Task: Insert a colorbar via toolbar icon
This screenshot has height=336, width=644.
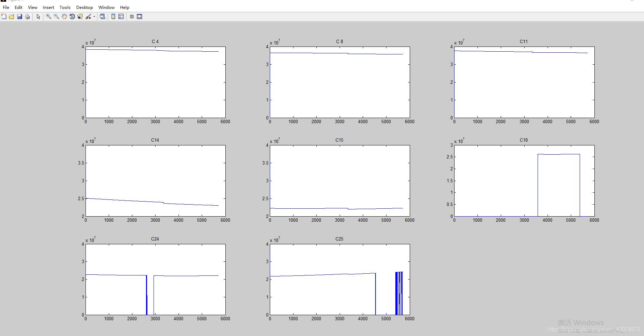Action: (x=113, y=16)
